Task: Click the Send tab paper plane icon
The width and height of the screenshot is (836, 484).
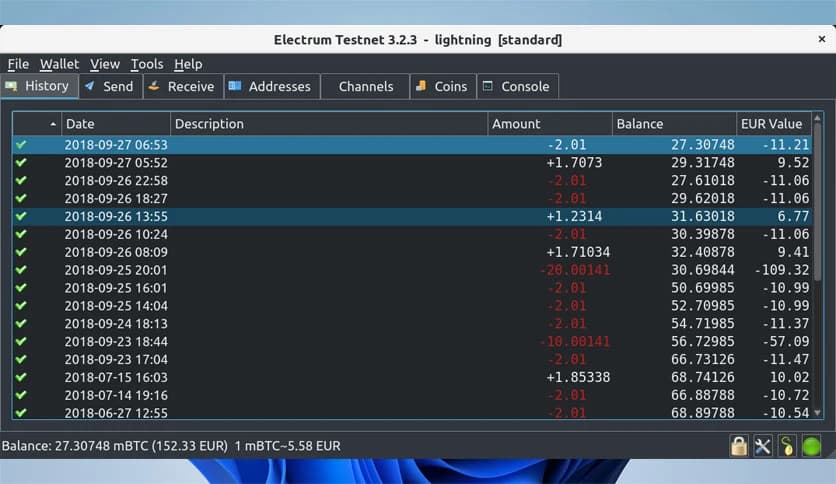Action: pyautogui.click(x=90, y=86)
